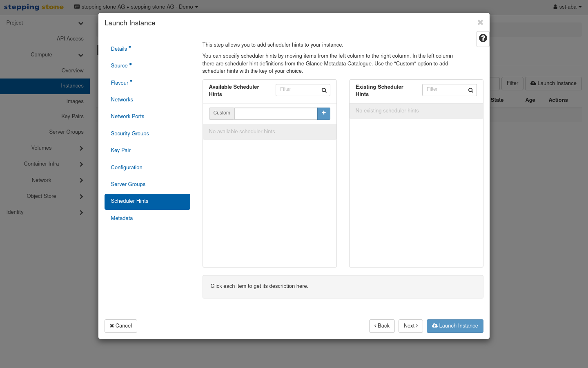The image size is (588, 368).
Task: Close the Launch Instance dialog
Action: [x=480, y=22]
